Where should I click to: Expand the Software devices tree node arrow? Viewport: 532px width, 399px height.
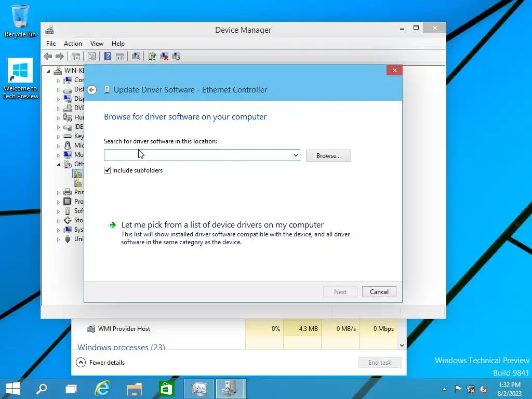pyautogui.click(x=58, y=211)
